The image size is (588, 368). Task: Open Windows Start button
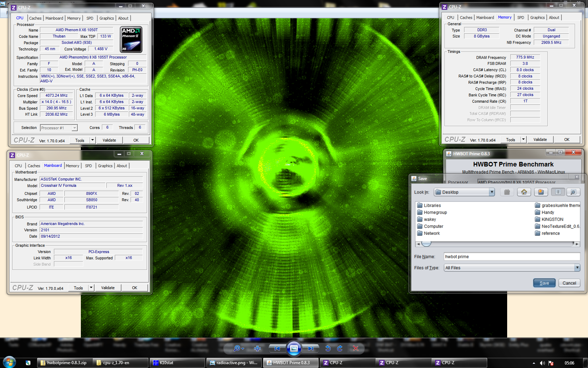coord(9,362)
